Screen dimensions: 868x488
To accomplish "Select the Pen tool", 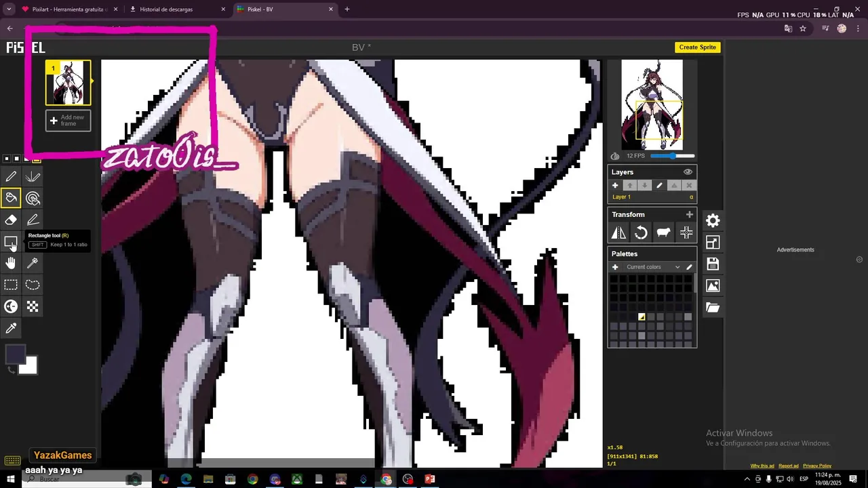I will pyautogui.click(x=11, y=177).
